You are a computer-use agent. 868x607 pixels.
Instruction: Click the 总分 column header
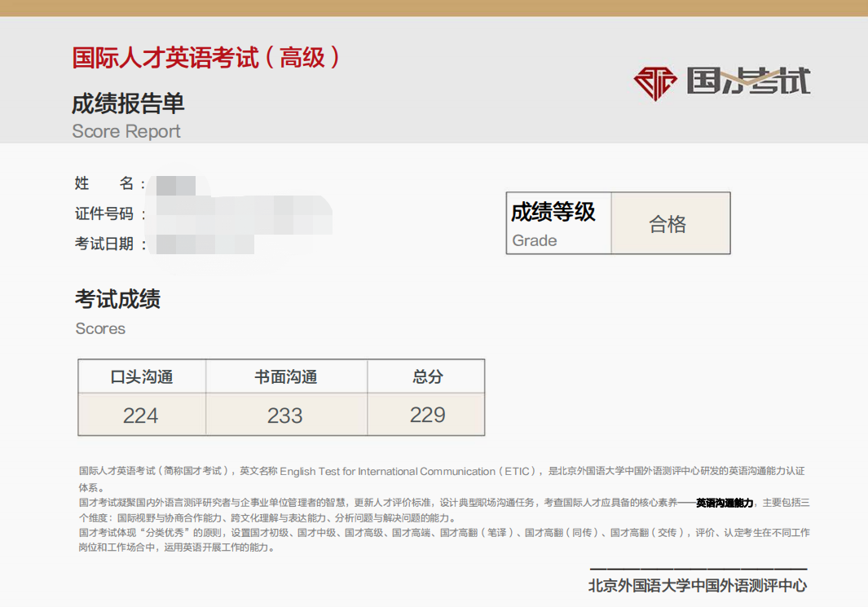tap(427, 377)
